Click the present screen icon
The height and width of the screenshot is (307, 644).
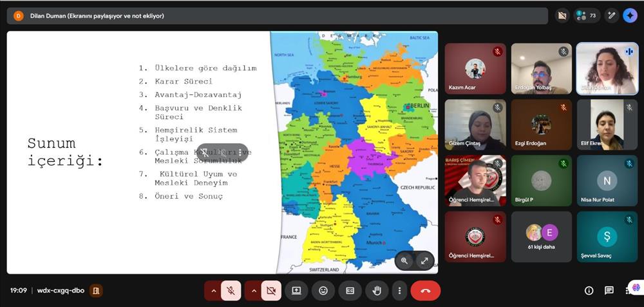point(297,291)
